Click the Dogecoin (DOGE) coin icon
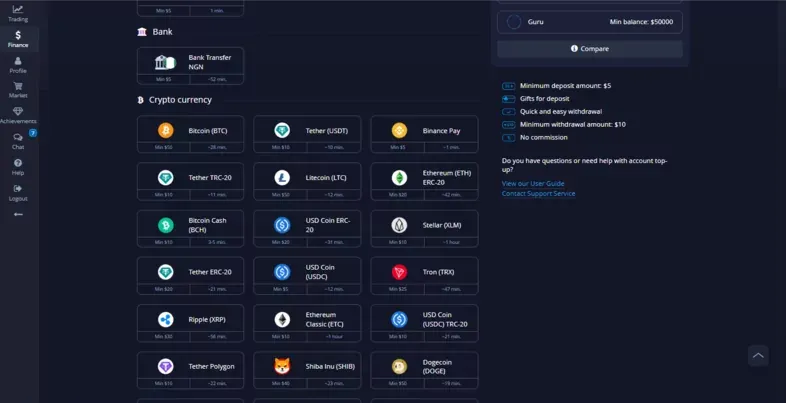 [x=400, y=366]
